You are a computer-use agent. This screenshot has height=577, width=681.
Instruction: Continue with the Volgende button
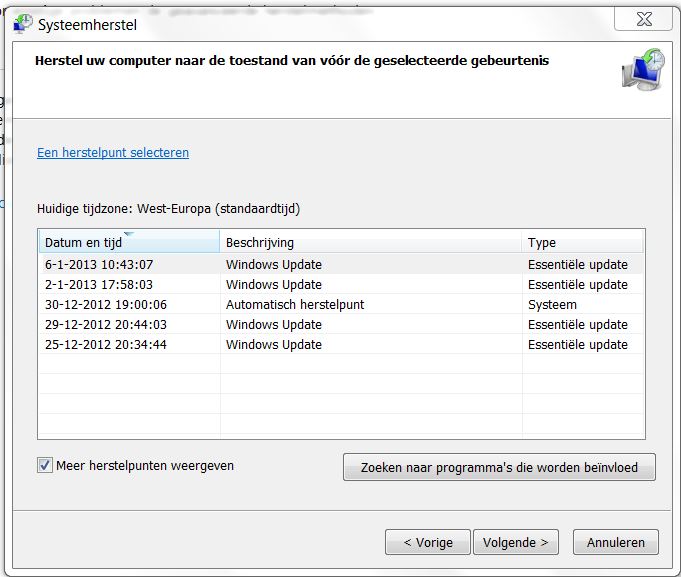click(516, 542)
